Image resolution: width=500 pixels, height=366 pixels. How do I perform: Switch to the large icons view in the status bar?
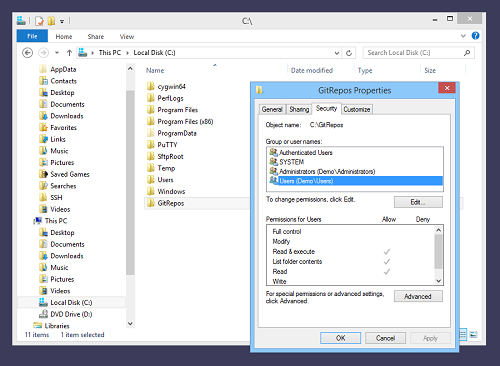(x=474, y=334)
